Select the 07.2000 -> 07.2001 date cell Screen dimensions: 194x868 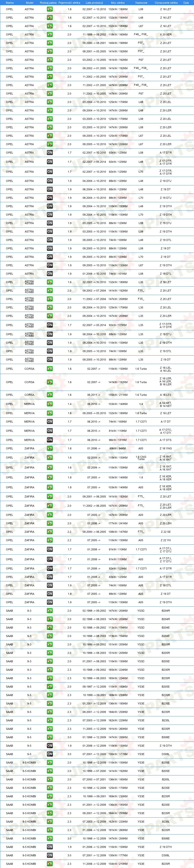(94, 779)
